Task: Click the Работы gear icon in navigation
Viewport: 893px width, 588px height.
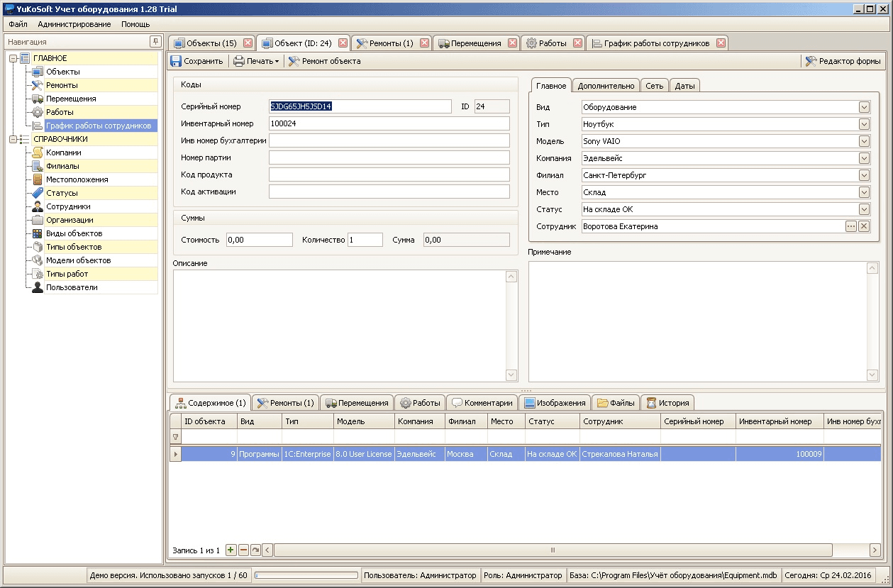Action: click(x=38, y=112)
